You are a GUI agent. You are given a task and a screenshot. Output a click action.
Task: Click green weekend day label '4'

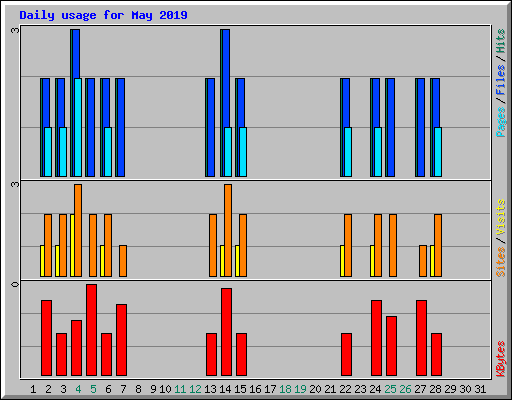[x=78, y=389]
